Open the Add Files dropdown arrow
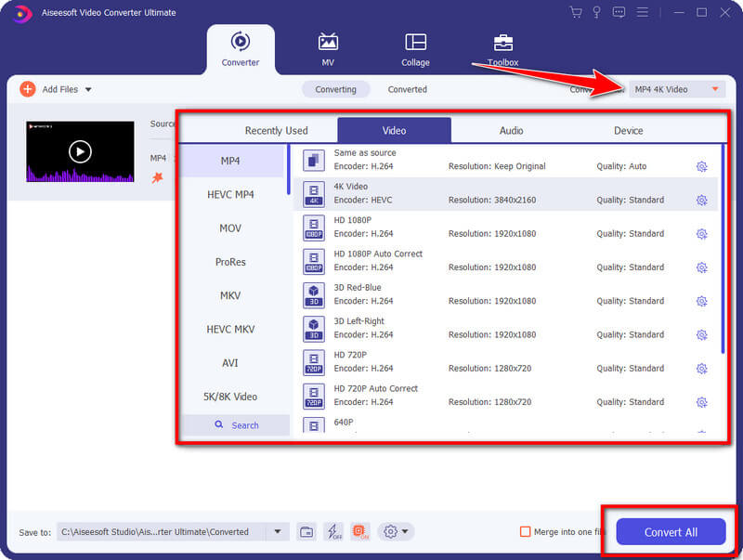 pyautogui.click(x=88, y=89)
